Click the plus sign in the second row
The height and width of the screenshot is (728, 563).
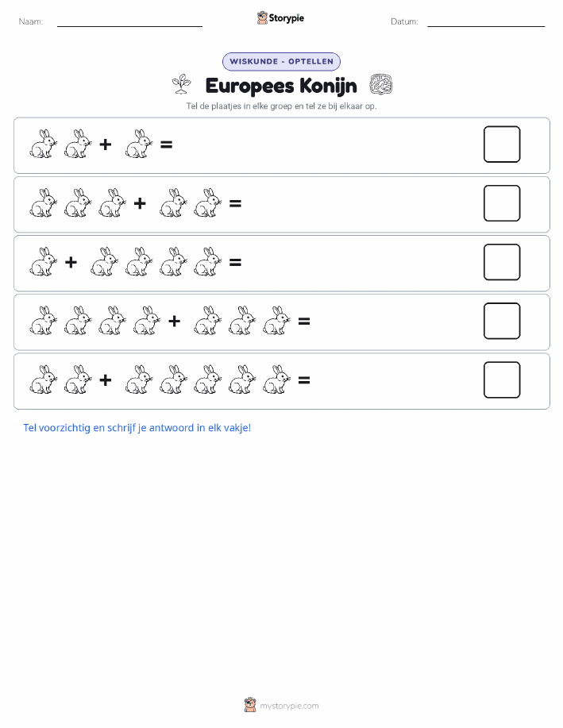(140, 203)
